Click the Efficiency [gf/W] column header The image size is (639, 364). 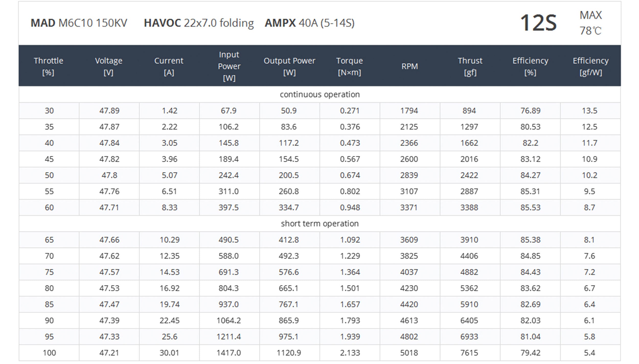pos(590,66)
